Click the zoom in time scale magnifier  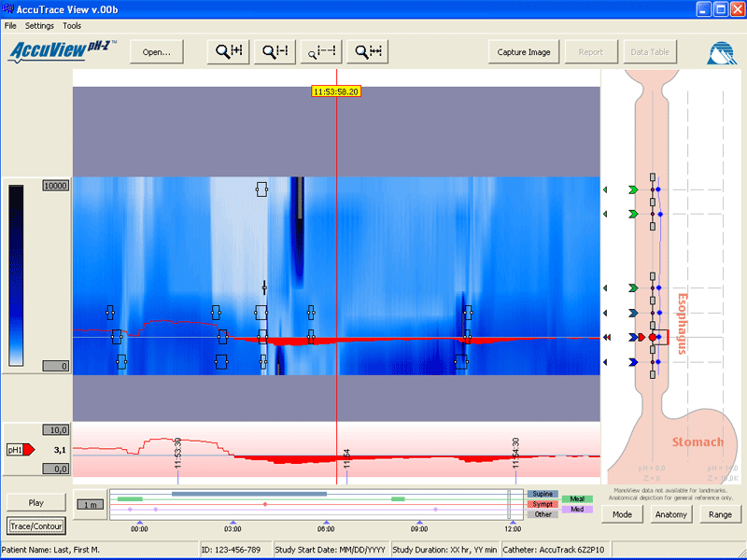coord(228,51)
